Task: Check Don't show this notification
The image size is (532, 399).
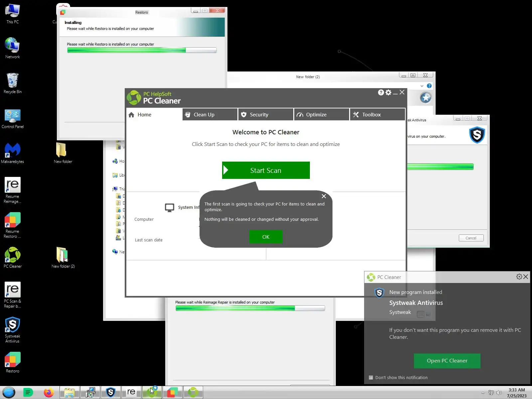Action: pos(371,377)
